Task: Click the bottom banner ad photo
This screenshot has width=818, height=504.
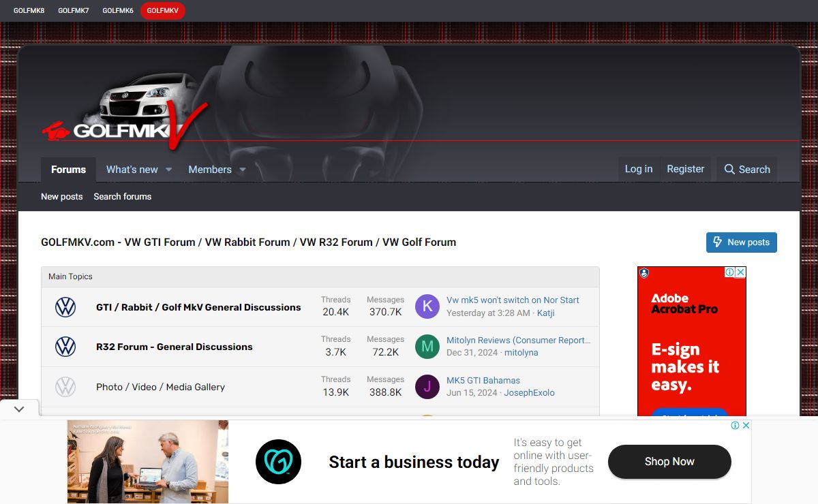Action: [x=148, y=462]
